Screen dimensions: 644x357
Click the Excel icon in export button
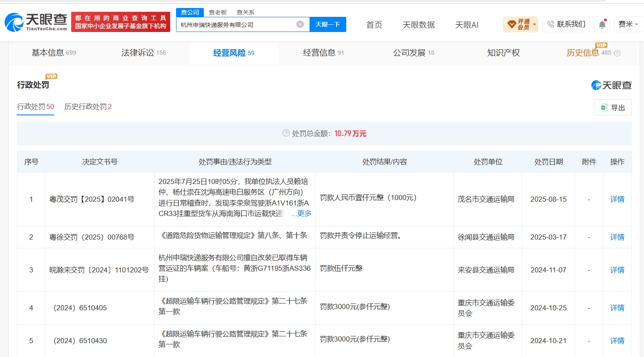coord(604,107)
